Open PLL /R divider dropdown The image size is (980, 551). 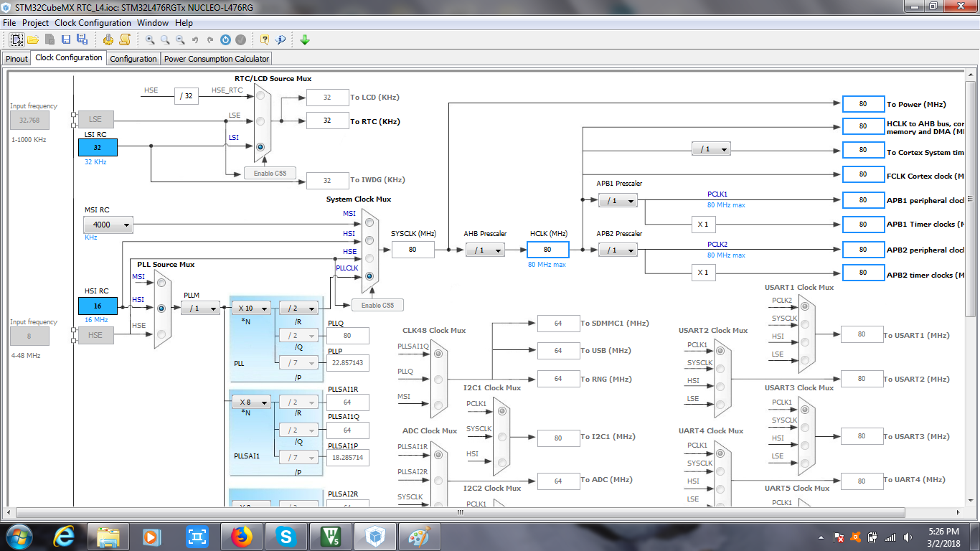(x=298, y=308)
